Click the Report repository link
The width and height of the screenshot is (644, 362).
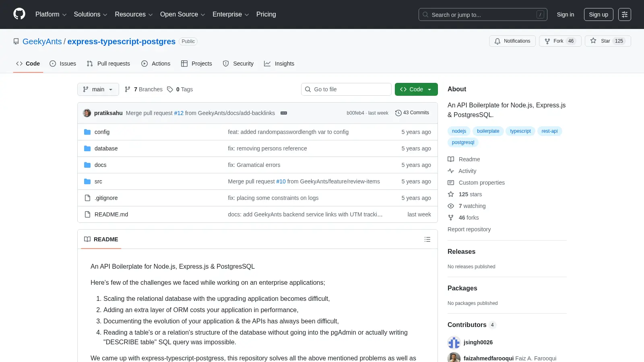point(469,229)
